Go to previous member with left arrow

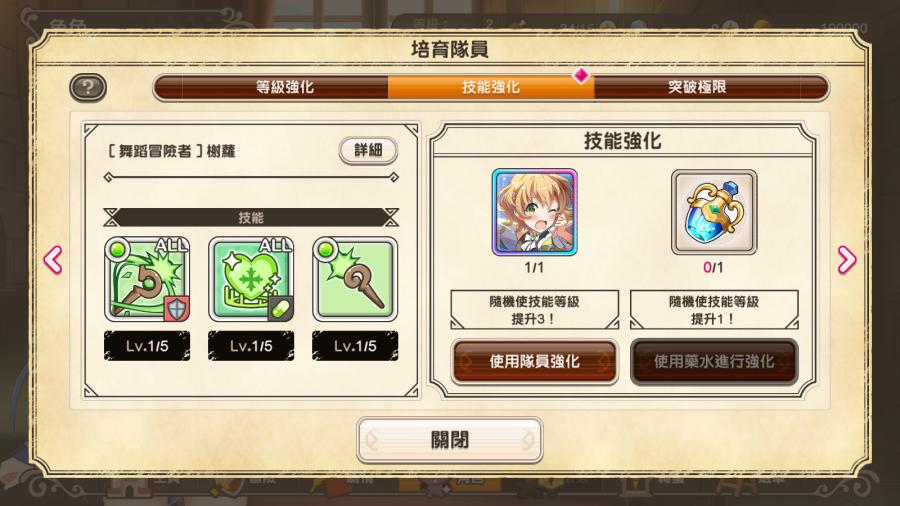[x=53, y=260]
